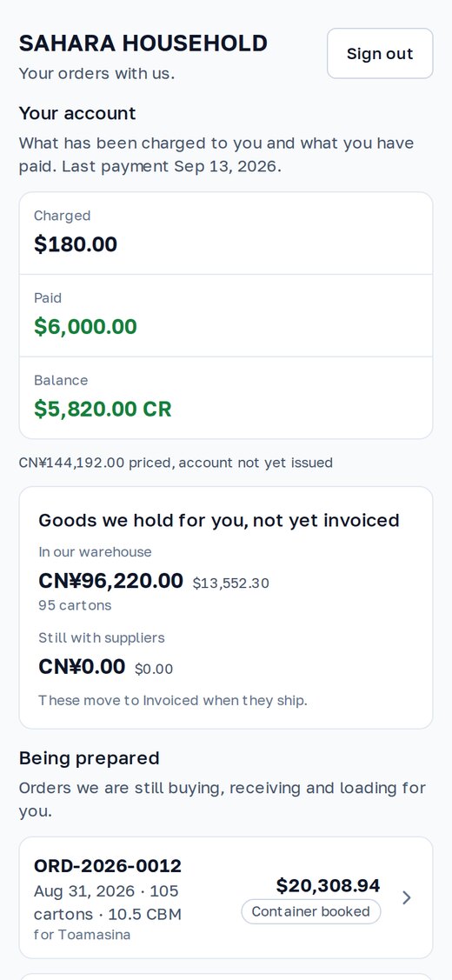Select the Paid $6,000.00 row
This screenshot has width=452, height=980.
point(226,316)
